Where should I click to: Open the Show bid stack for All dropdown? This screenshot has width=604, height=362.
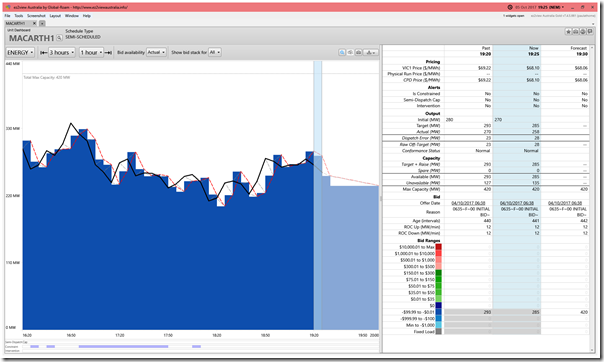click(215, 52)
